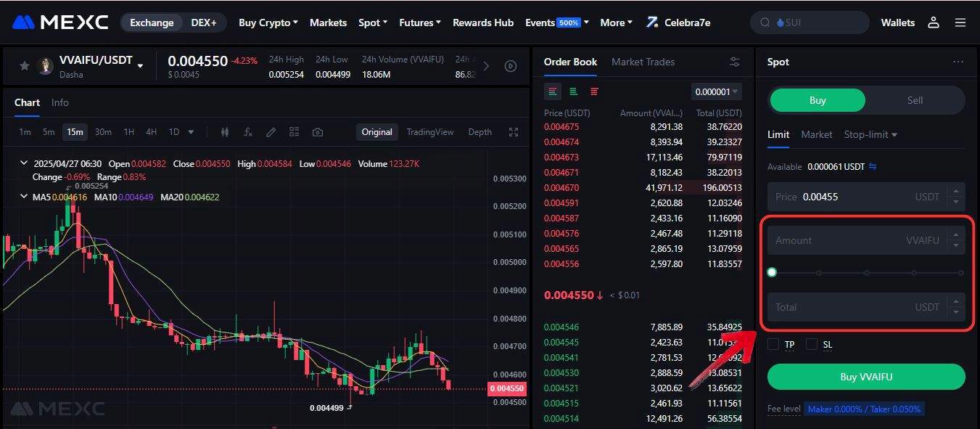
Task: Select the 5m timeframe
Action: click(x=49, y=132)
